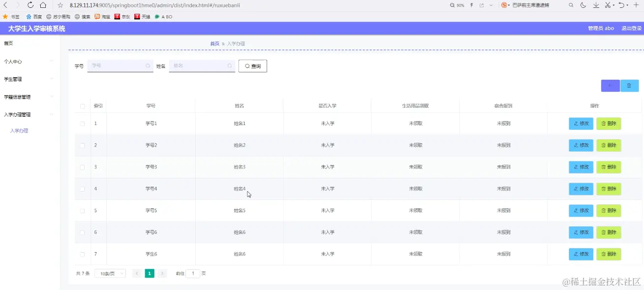Click the blue bulk delete trash button
This screenshot has width=644, height=290.
click(x=629, y=86)
